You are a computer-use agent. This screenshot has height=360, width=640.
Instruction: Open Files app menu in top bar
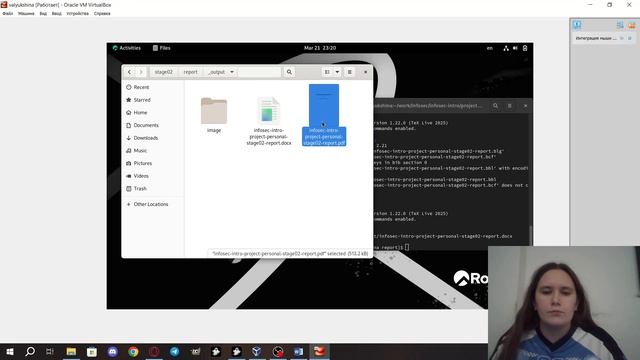coord(162,48)
